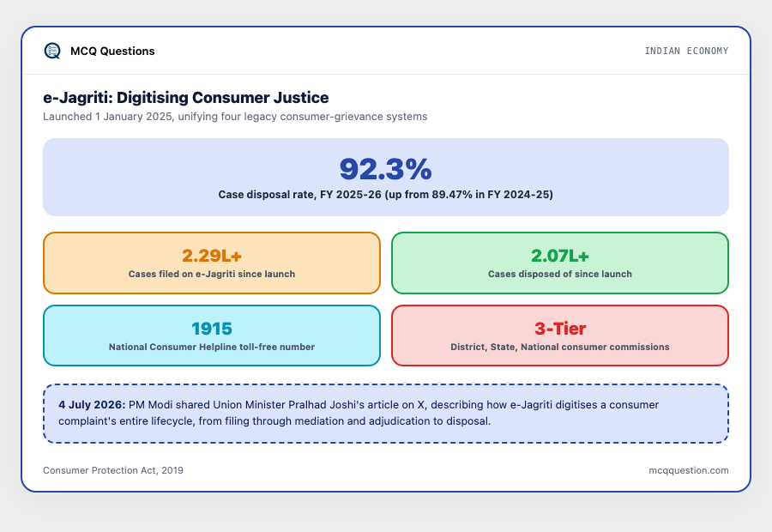Click the e-Jagriti: Digitising Consumer Justice heading
This screenshot has height=532, width=772.
[185, 98]
